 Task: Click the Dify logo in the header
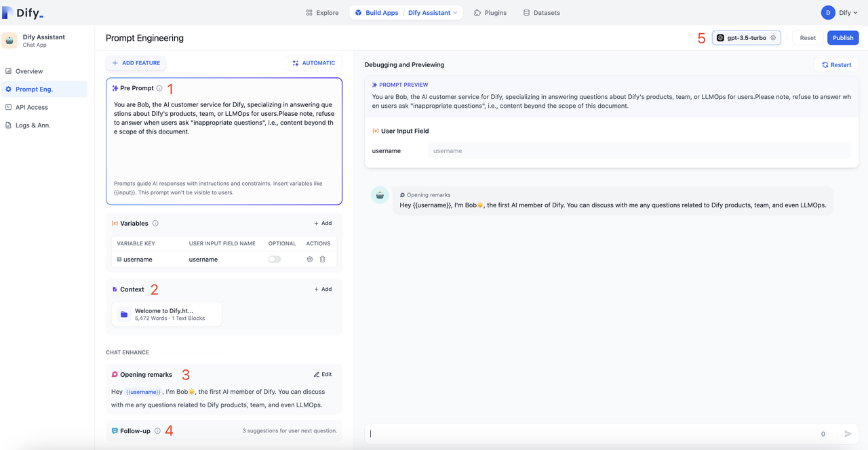tap(22, 12)
